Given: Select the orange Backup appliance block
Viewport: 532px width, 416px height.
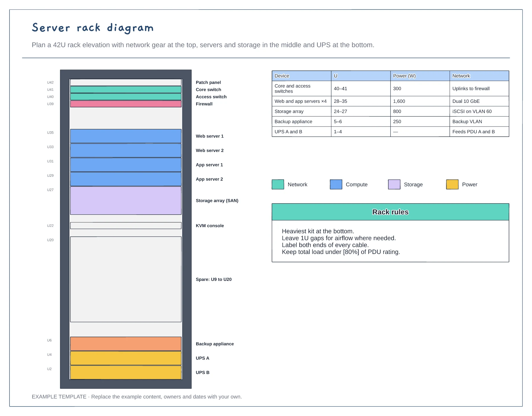Looking at the screenshot, I should coord(126,344).
